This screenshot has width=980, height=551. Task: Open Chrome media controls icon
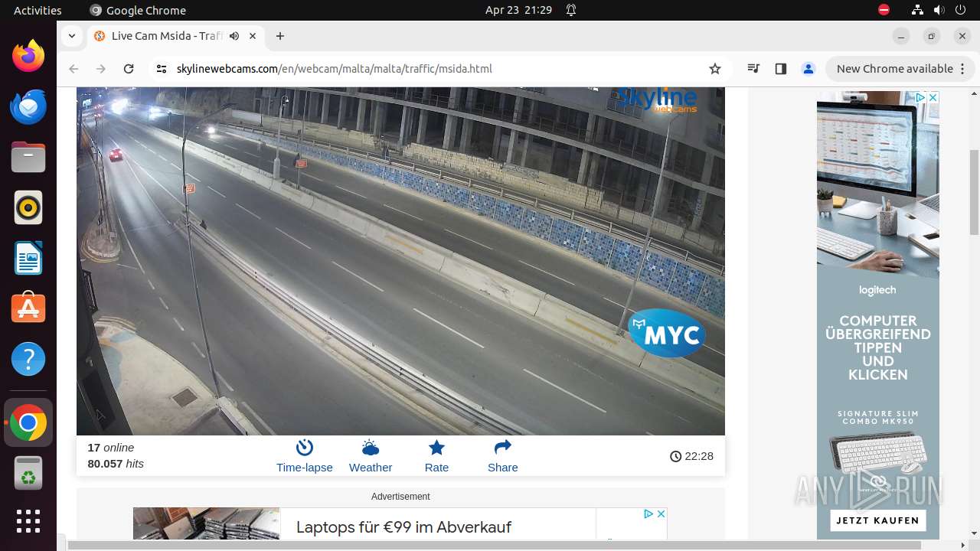(754, 69)
